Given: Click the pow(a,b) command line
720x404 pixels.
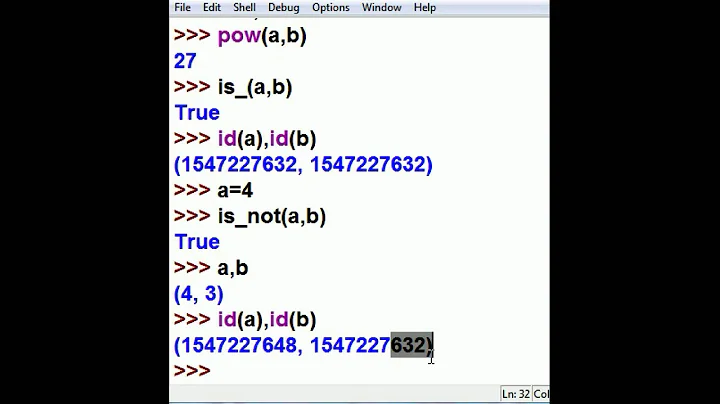Looking at the screenshot, I should click(240, 36).
